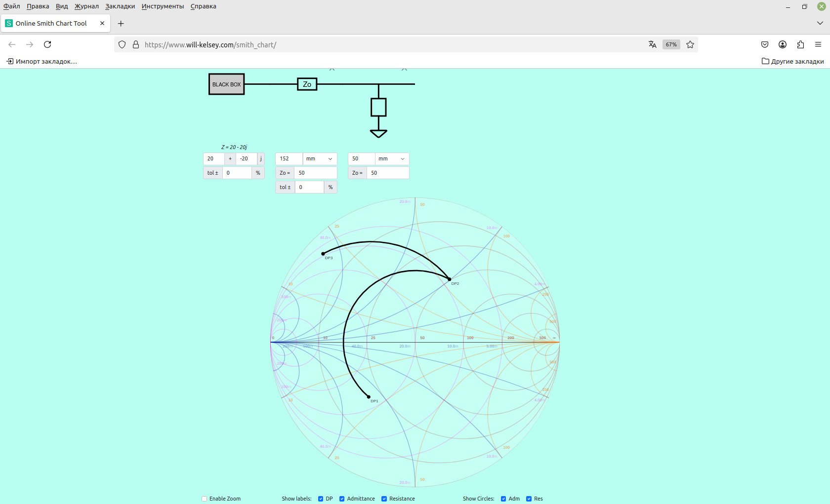The image size is (830, 504).
Task: Open the Инструменты menu
Action: [x=163, y=6]
